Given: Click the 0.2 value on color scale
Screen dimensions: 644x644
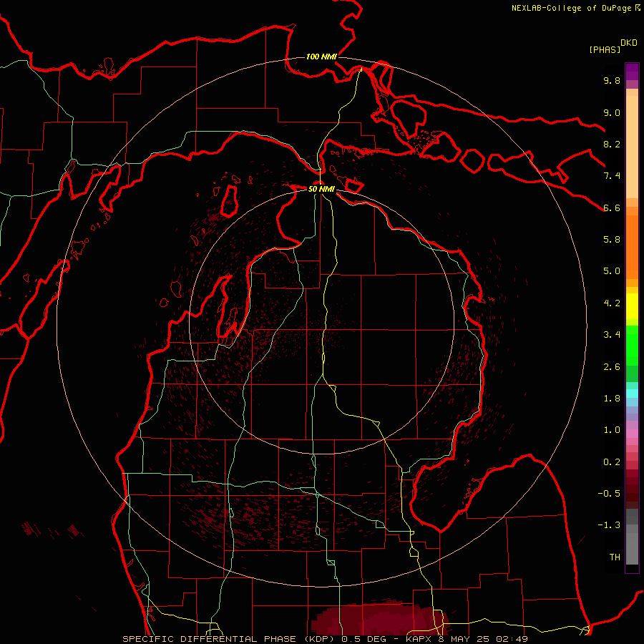Looking at the screenshot, I should tap(612, 462).
